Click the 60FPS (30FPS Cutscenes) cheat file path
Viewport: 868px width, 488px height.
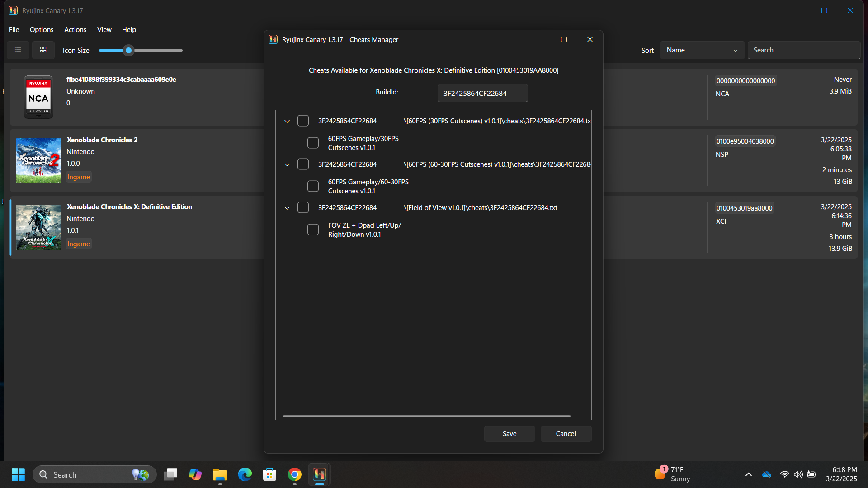[x=497, y=121]
